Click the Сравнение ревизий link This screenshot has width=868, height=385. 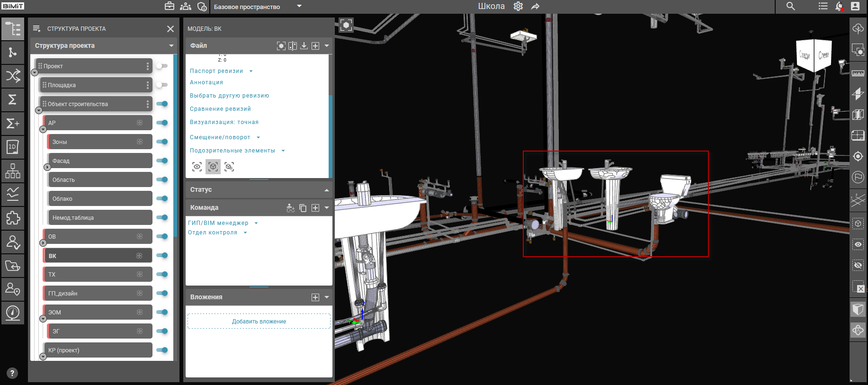pyautogui.click(x=220, y=109)
